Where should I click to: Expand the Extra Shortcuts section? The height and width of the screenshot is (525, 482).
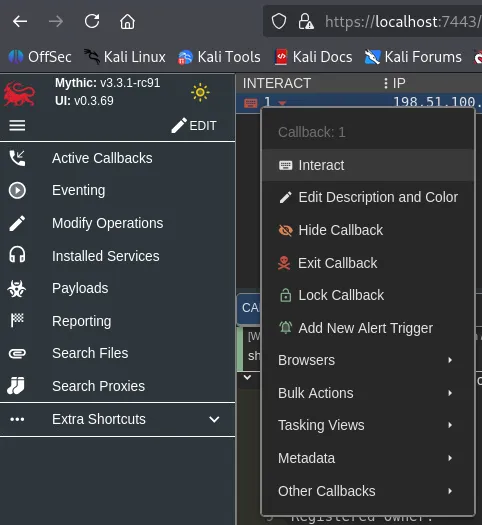[117, 419]
